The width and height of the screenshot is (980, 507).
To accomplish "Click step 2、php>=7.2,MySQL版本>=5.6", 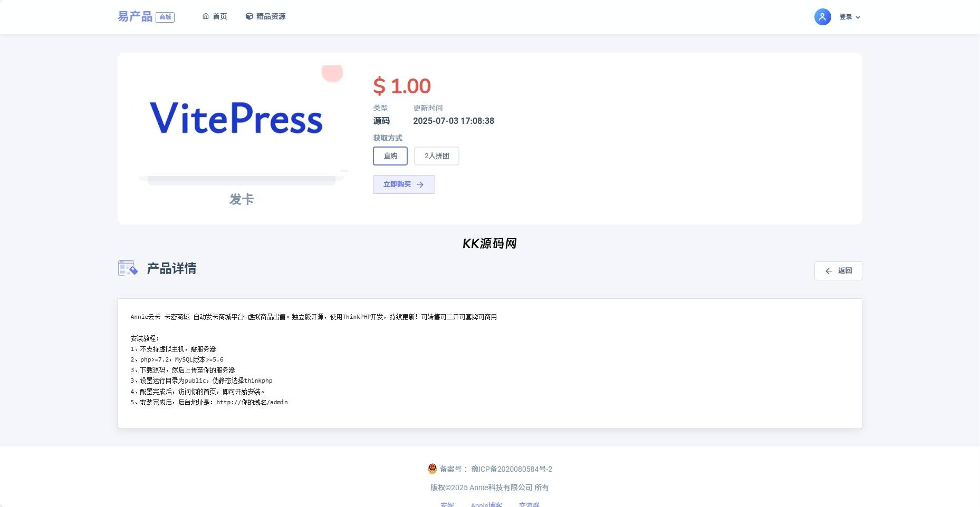I will (x=177, y=359).
